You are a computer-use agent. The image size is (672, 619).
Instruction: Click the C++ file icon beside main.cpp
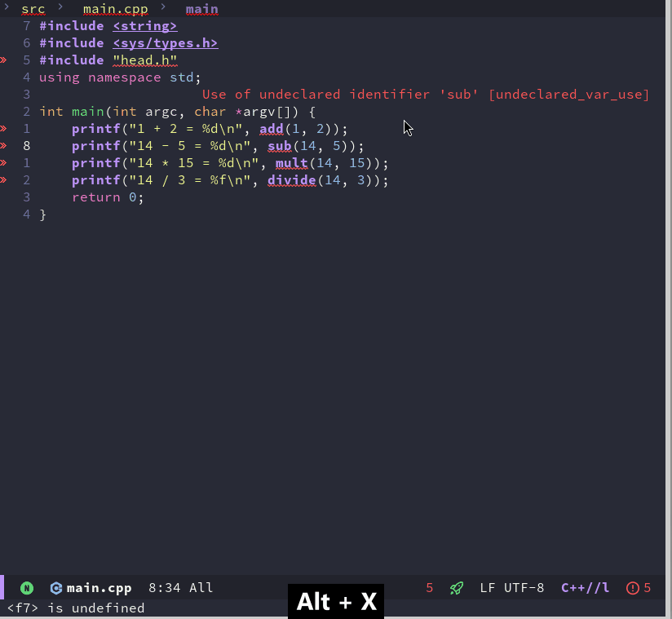tap(55, 588)
